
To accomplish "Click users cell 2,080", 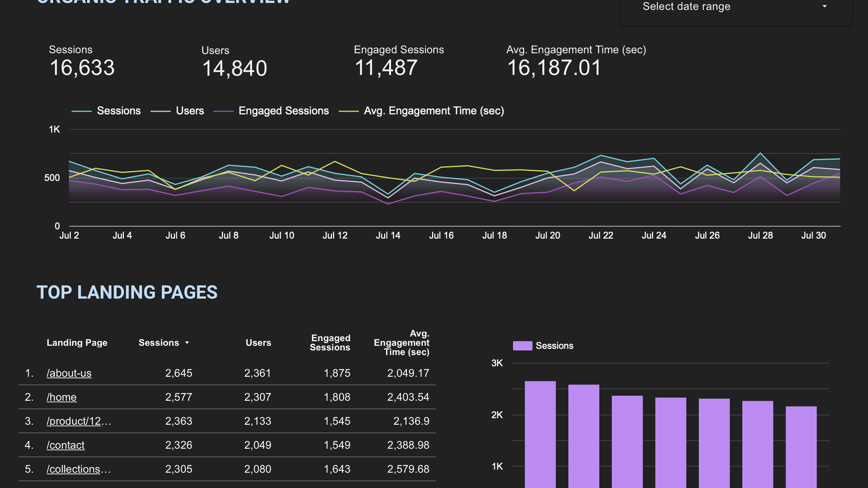I will (258, 469).
